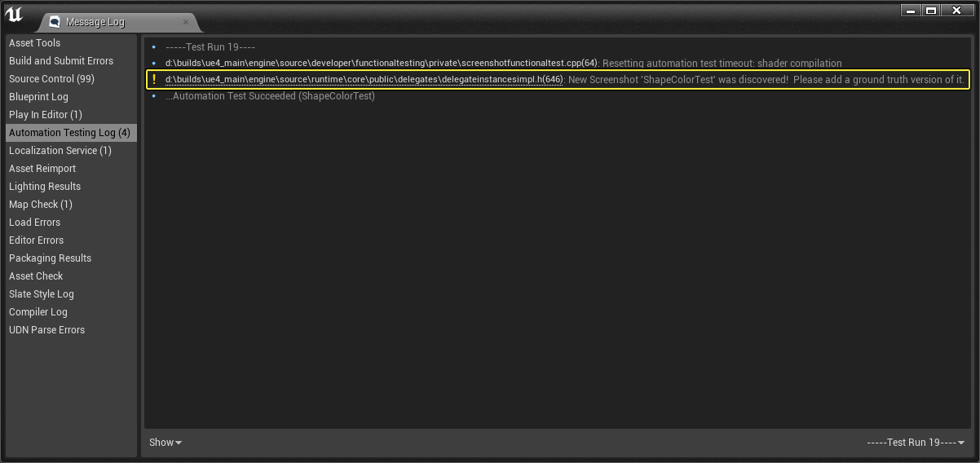Click the Message Log tab icon
Screen dimensions: 980x463
pyautogui.click(x=55, y=22)
